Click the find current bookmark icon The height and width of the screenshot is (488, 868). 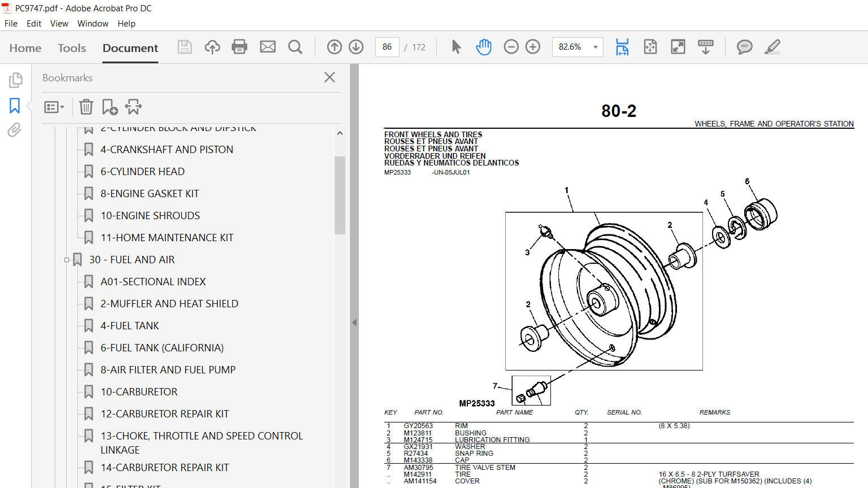pos(133,107)
